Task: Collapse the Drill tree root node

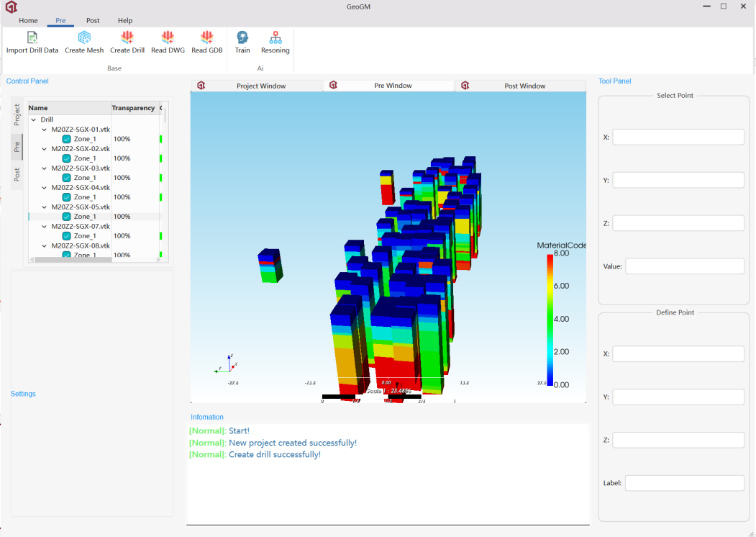Action: pyautogui.click(x=34, y=120)
